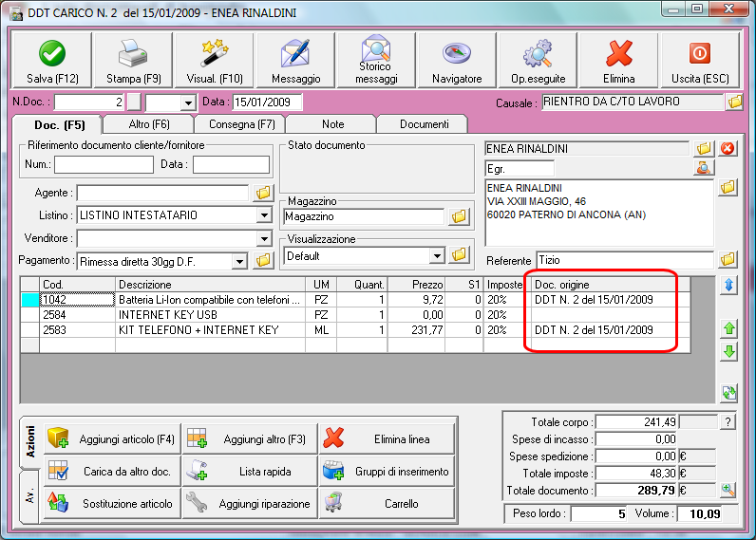Click Descrizione column header
Screen dimensions: 756x540
210,284
